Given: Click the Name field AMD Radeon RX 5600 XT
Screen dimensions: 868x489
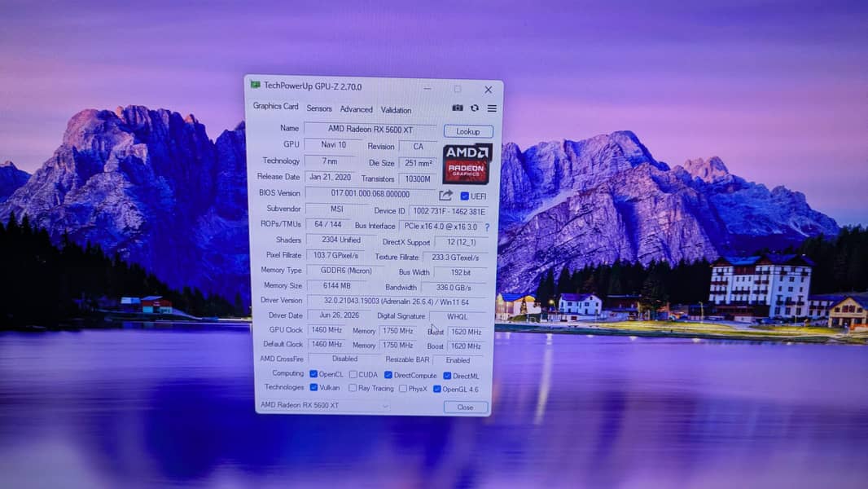Looking at the screenshot, I should pyautogui.click(x=370, y=129).
